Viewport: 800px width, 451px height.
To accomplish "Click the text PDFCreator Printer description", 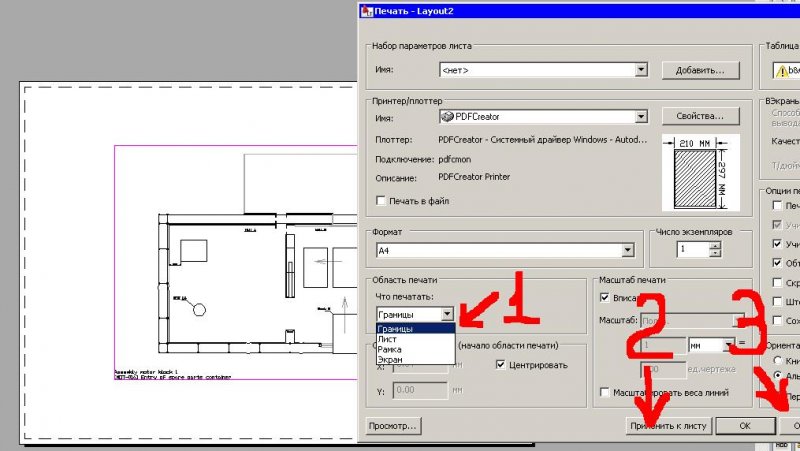I will 474,177.
